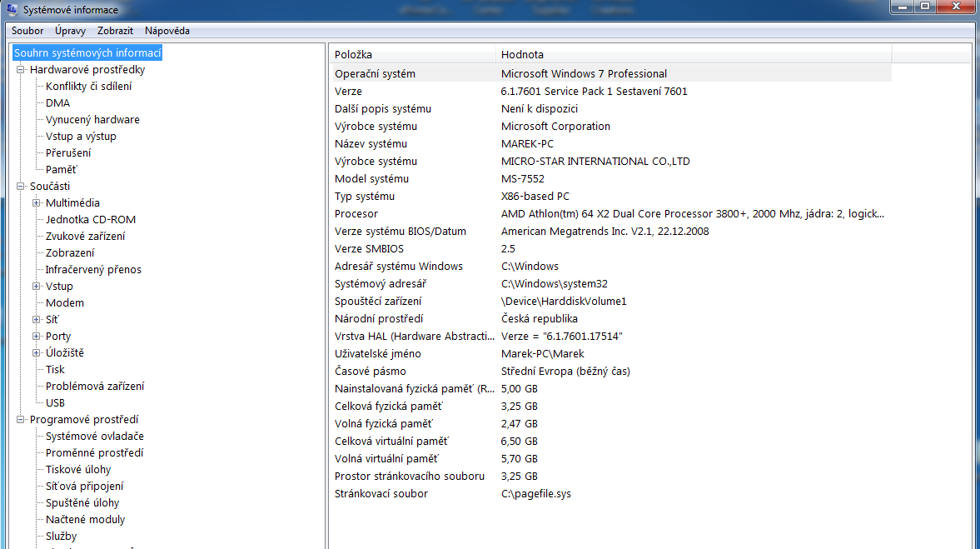Viewport: 980px width, 549px height.
Task: Select Zvukové zařízení item
Action: (85, 237)
